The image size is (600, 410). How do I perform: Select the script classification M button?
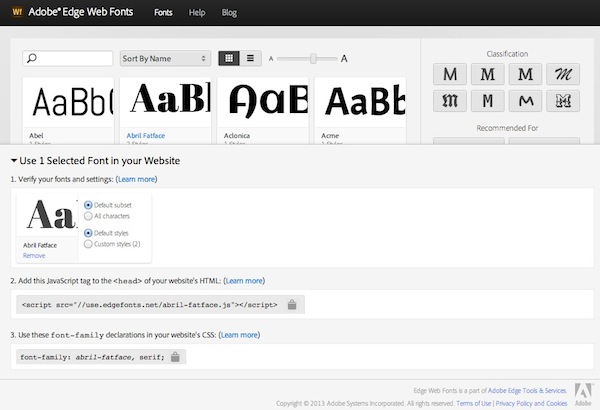click(x=563, y=74)
